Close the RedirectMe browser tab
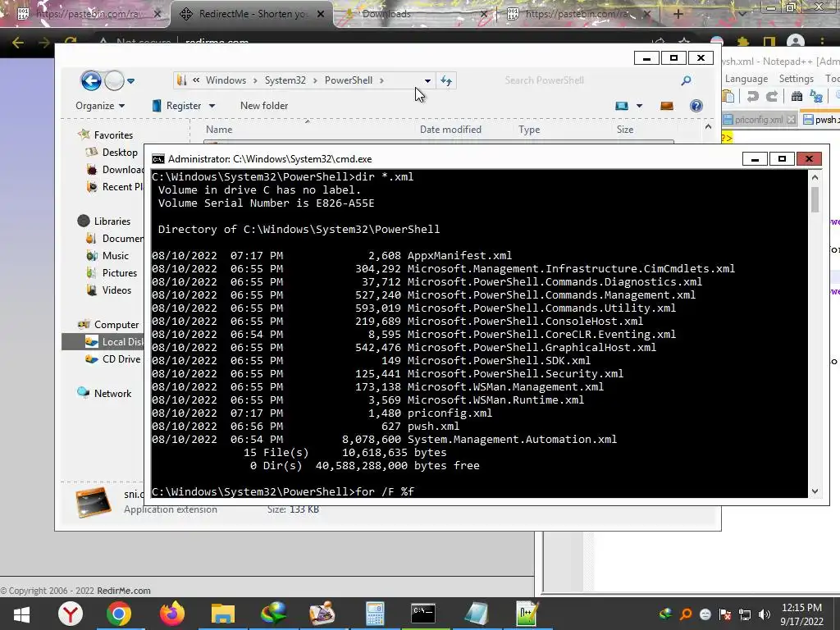Viewport: 840px width, 630px height. coord(321,14)
